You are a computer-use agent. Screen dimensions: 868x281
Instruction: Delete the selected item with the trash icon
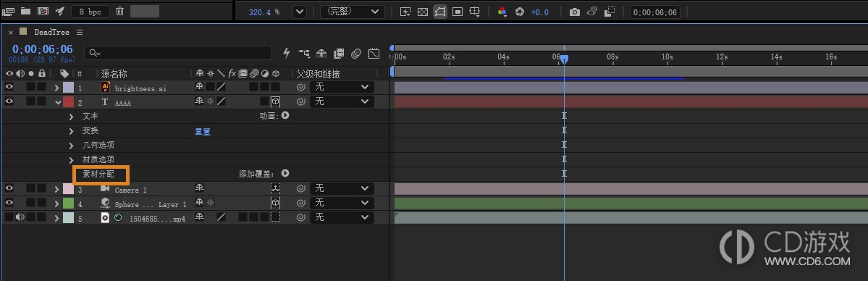(x=119, y=11)
